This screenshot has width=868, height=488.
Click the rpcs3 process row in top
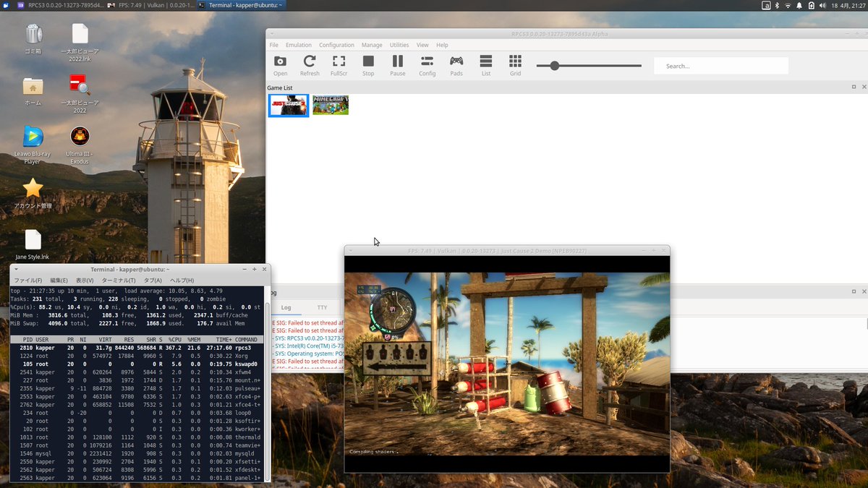tap(137, 348)
